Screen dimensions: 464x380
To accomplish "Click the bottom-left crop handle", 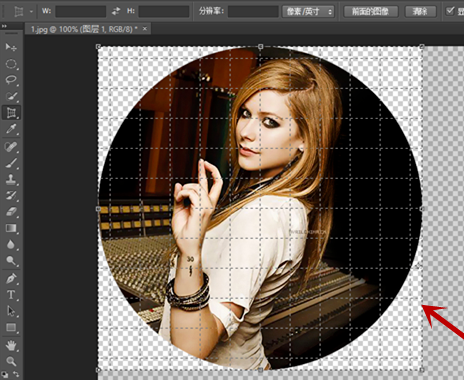I will (98, 370).
